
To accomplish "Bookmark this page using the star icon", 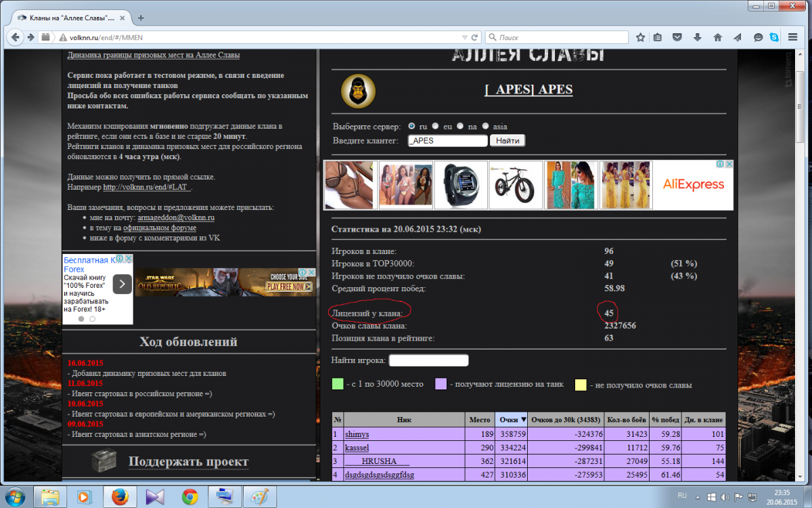I will pyautogui.click(x=640, y=37).
